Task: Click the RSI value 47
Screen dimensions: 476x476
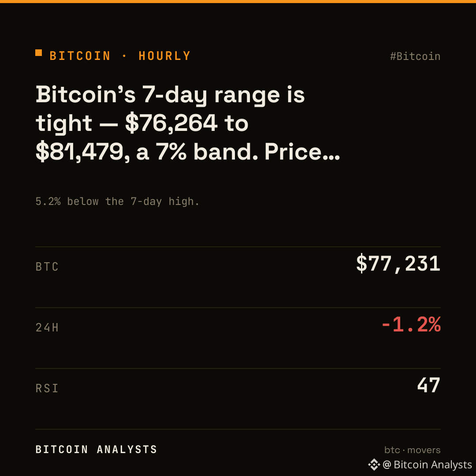Action: tap(429, 385)
